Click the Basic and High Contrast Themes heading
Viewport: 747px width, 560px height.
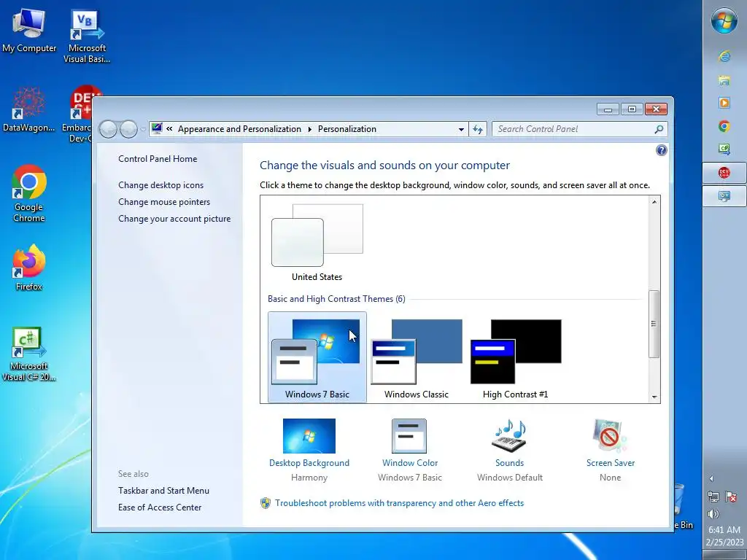pyautogui.click(x=336, y=299)
